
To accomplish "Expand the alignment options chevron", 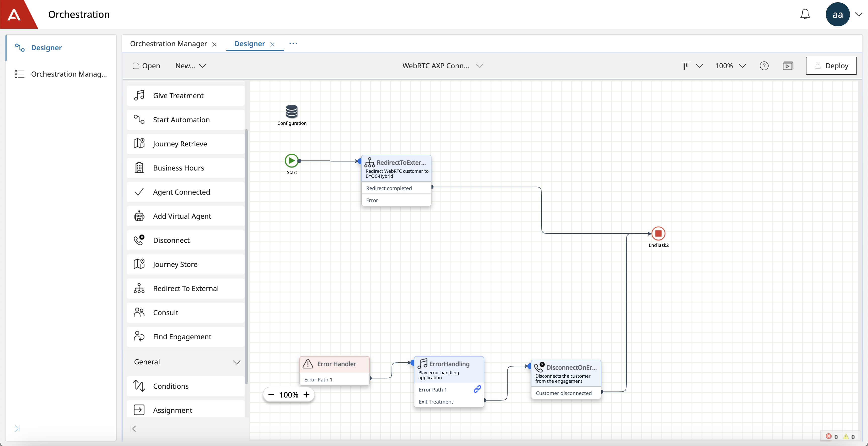I will pyautogui.click(x=699, y=66).
